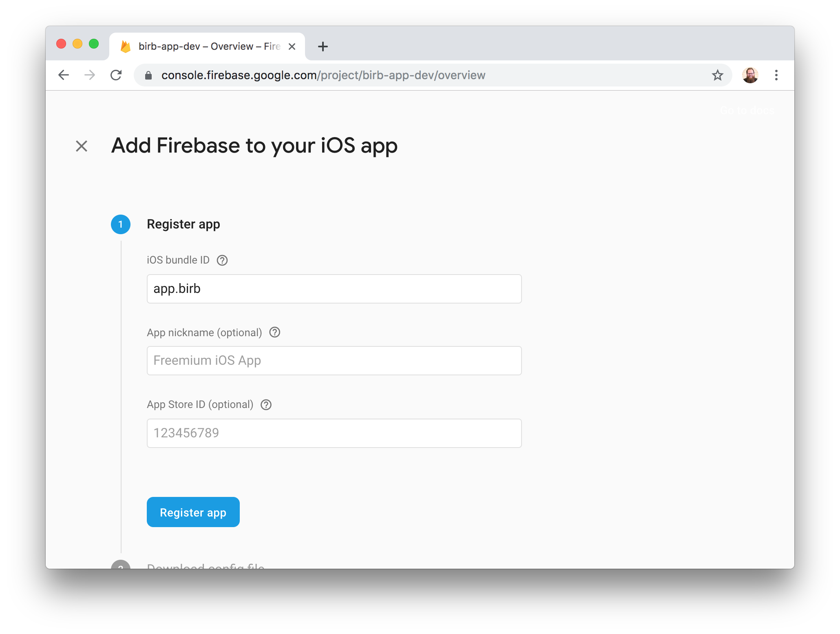This screenshot has width=840, height=634.
Task: Open the Chrome three-dot menu
Action: pyautogui.click(x=776, y=75)
